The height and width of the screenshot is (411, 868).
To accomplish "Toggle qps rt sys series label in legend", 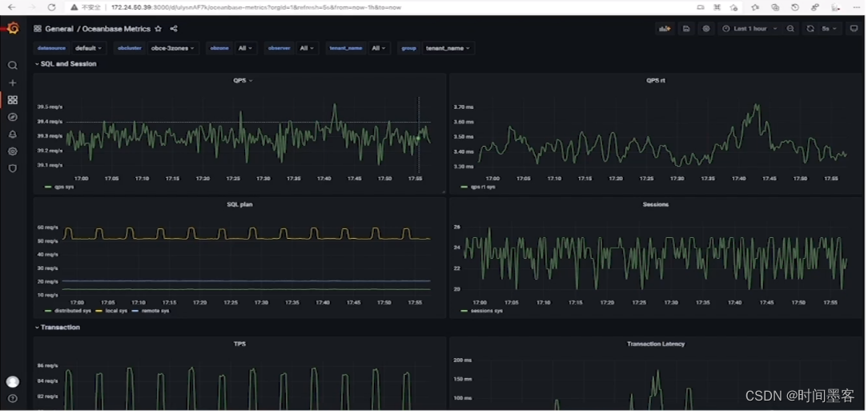I will (x=483, y=187).
